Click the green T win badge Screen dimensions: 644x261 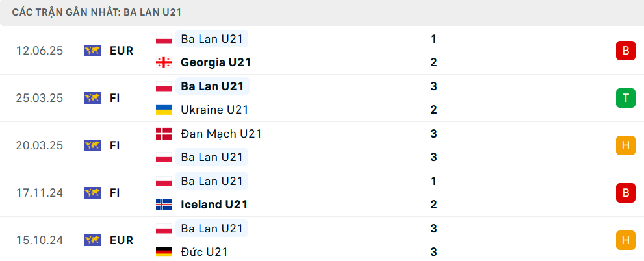626,98
